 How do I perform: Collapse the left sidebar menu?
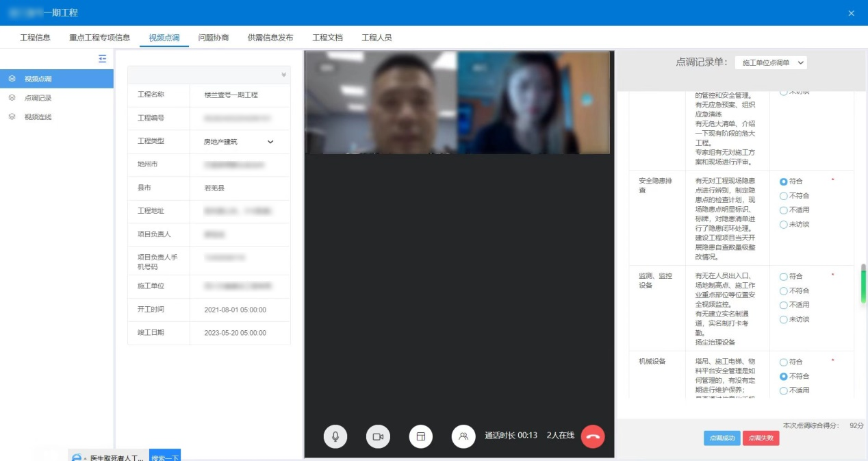(x=103, y=59)
